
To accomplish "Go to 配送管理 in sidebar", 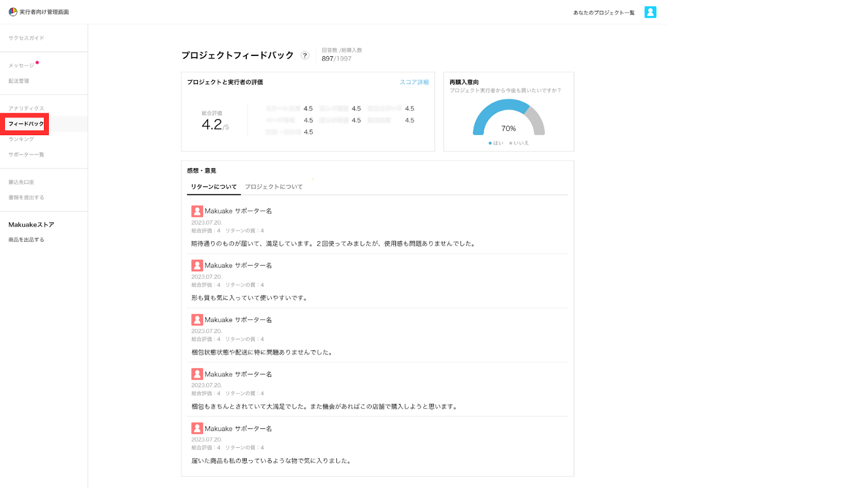I will (x=19, y=81).
